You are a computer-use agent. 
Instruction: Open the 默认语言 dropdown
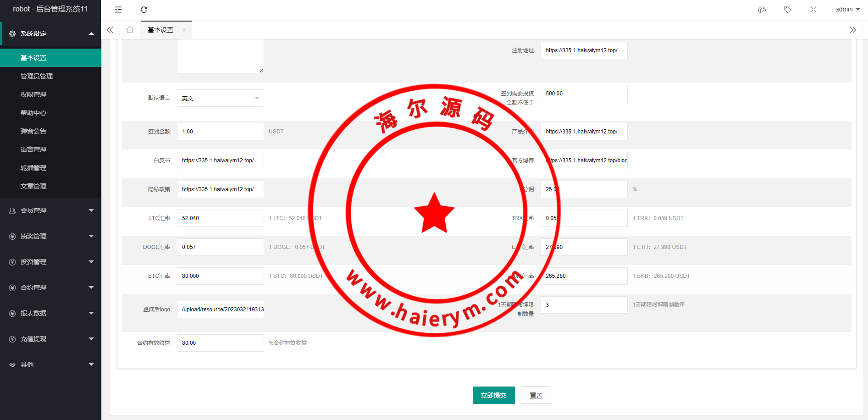(220, 98)
